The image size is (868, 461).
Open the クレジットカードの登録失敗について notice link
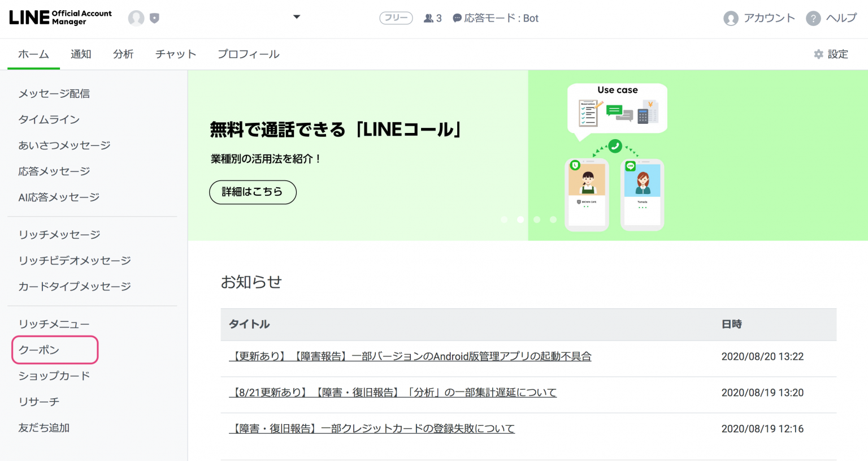coord(372,429)
